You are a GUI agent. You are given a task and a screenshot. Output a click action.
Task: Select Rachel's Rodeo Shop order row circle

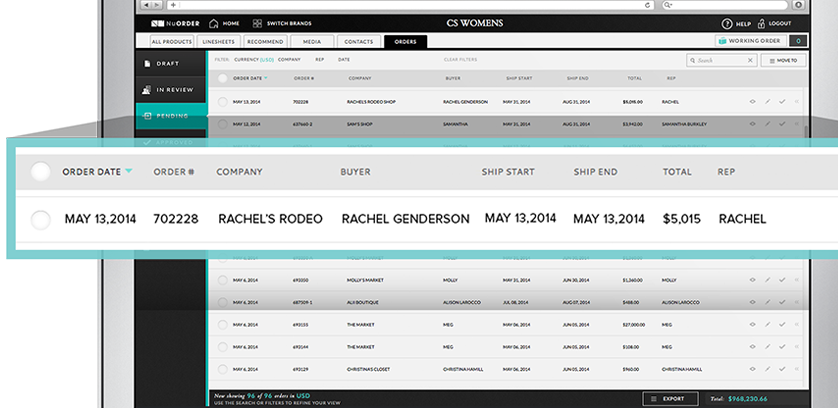click(x=223, y=102)
